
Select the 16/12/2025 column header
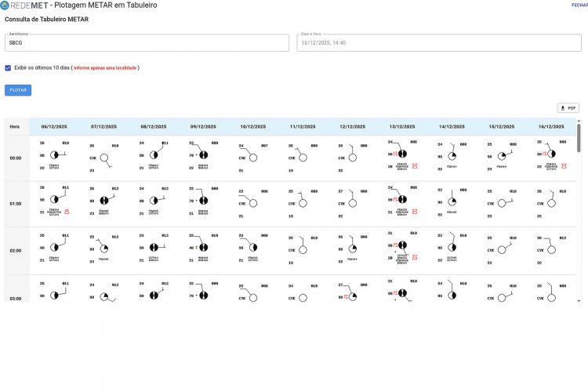pyautogui.click(x=550, y=126)
